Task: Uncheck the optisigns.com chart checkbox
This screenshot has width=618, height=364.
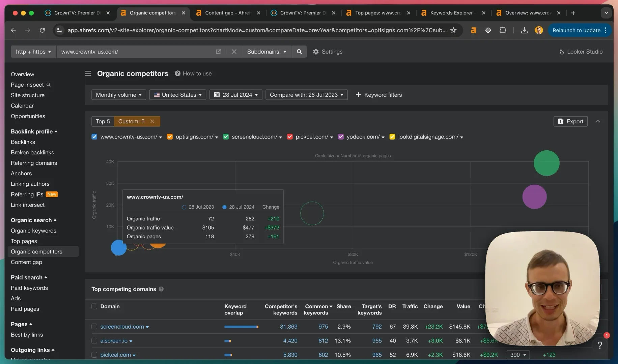Action: click(170, 136)
